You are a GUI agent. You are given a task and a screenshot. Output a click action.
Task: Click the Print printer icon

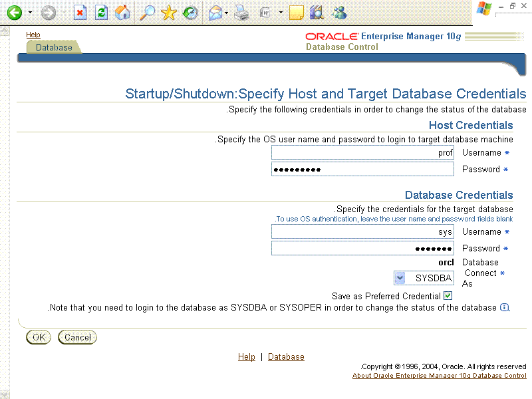(241, 13)
